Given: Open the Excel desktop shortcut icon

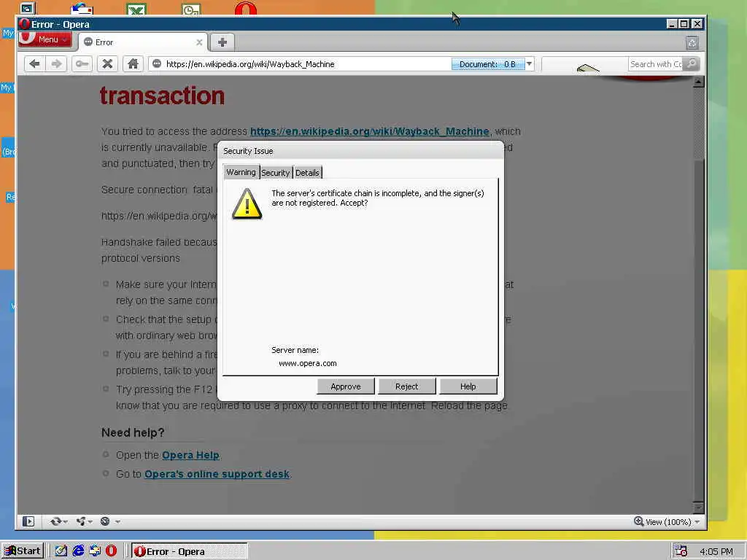Looking at the screenshot, I should (136, 9).
